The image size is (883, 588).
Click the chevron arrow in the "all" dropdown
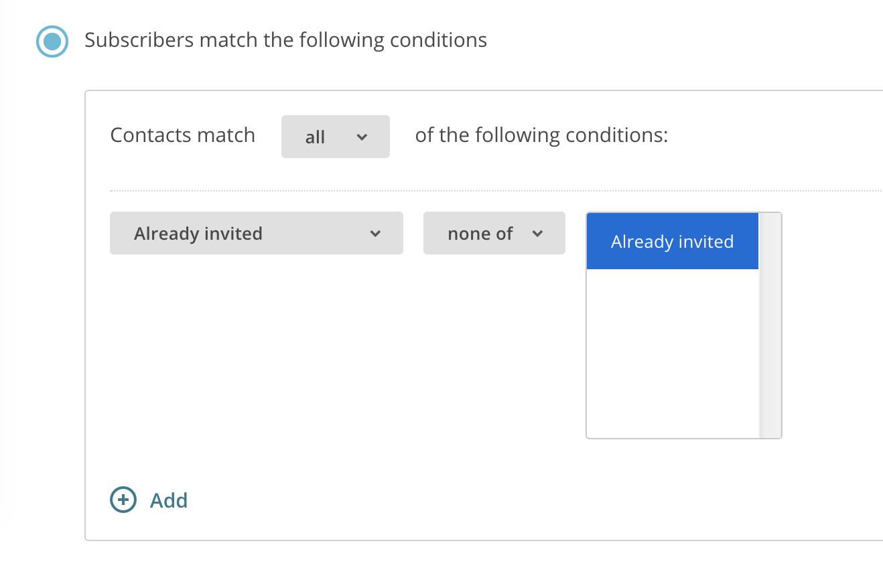tap(362, 137)
